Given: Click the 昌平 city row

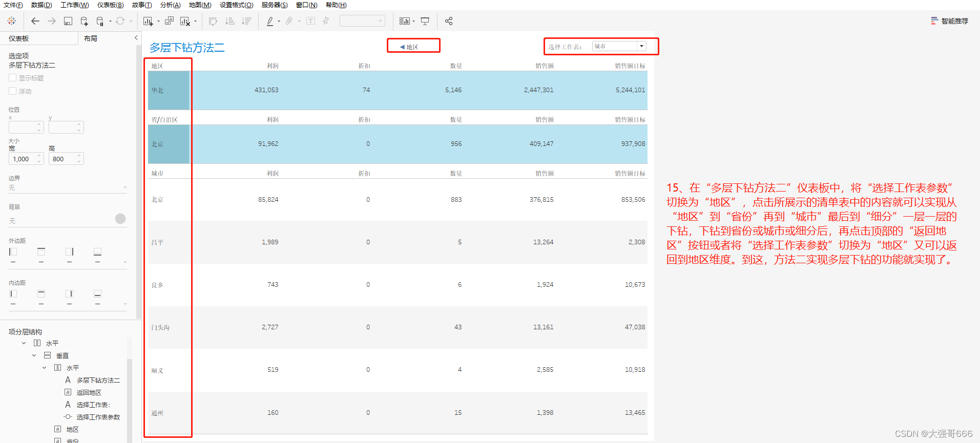Looking at the screenshot, I should point(398,242).
